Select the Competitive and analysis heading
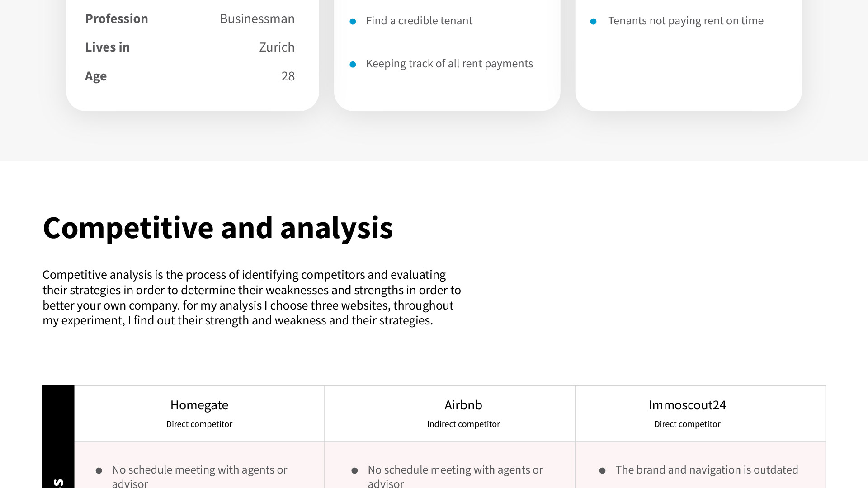Viewport: 868px width, 488px height. click(218, 228)
